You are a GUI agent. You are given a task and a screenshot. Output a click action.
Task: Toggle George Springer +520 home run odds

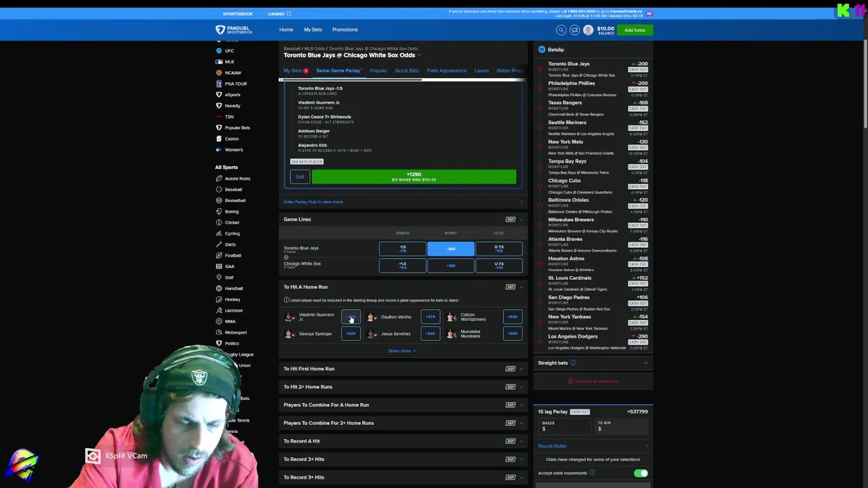point(351,333)
